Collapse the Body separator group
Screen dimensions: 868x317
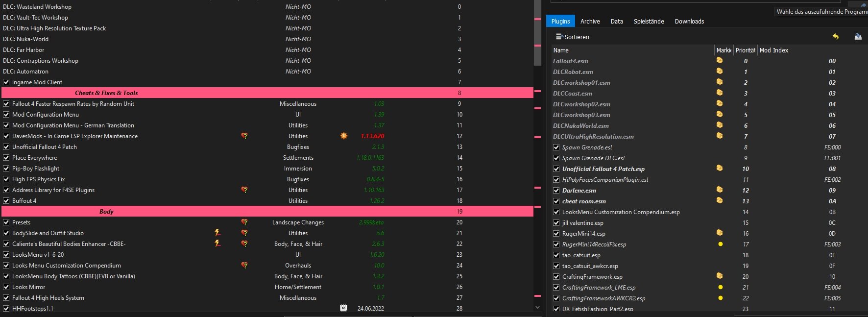click(x=267, y=212)
